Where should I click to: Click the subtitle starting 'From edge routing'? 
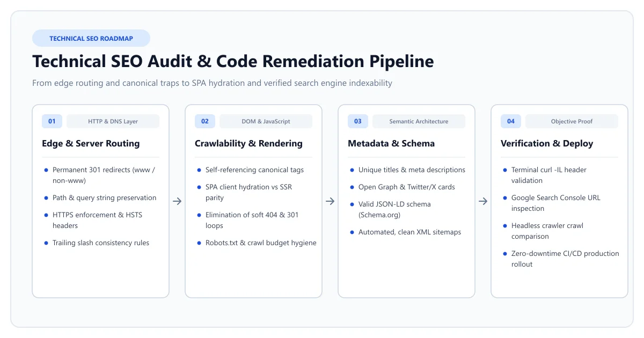[x=212, y=83]
